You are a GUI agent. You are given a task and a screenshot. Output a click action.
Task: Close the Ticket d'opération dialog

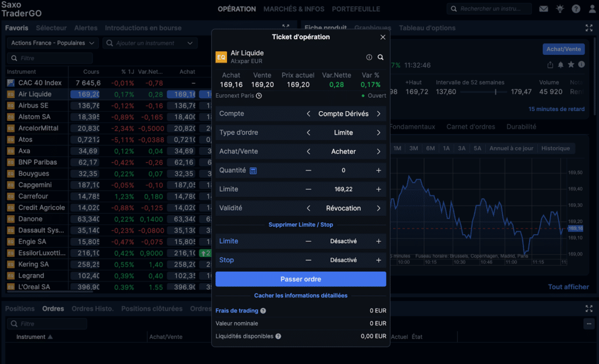(x=383, y=37)
